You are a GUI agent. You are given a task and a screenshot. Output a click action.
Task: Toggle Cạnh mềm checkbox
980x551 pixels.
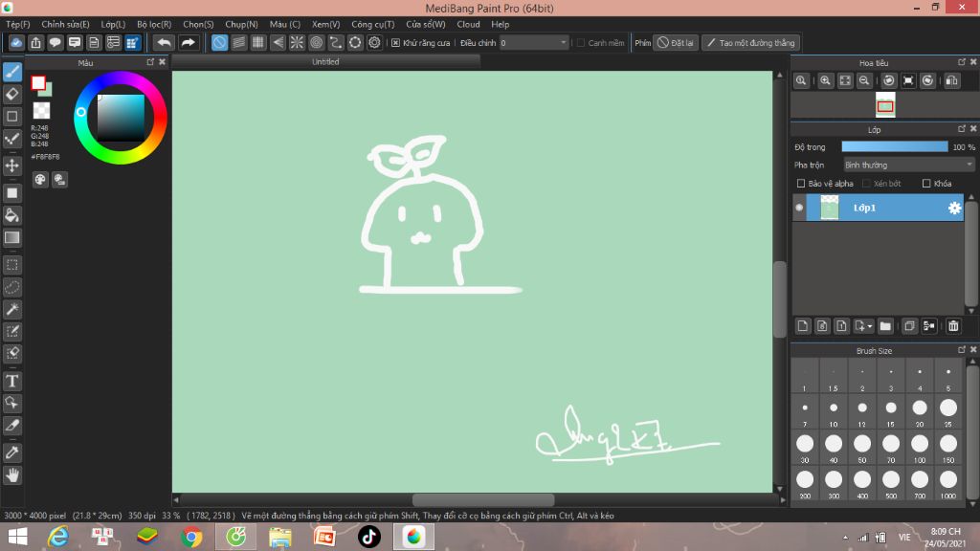point(581,42)
